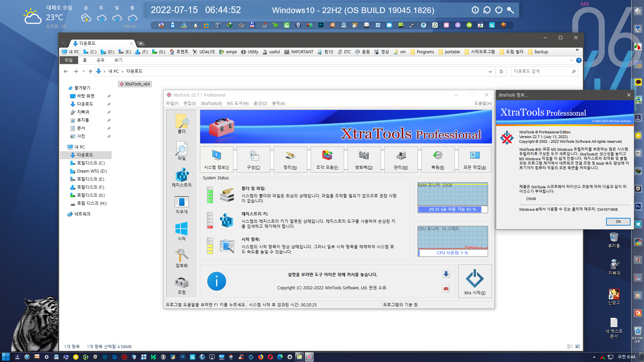The width and height of the screenshot is (644, 362).
Task: Open the Programs bookmark folder
Action: [422, 52]
